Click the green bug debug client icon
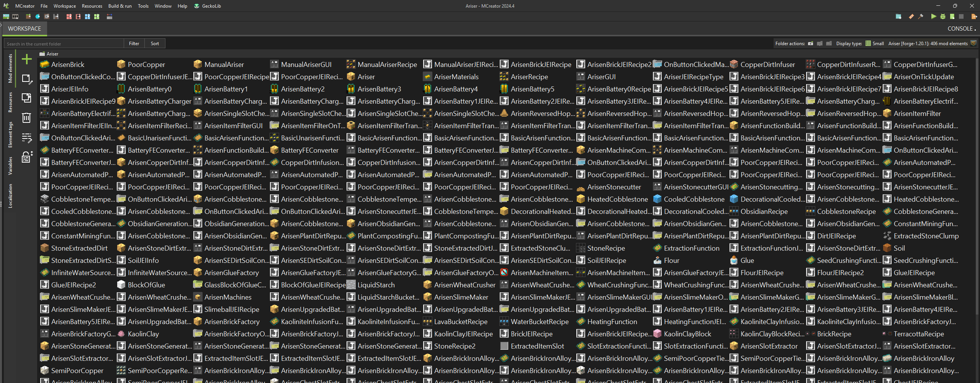980x383 pixels. [x=942, y=16]
